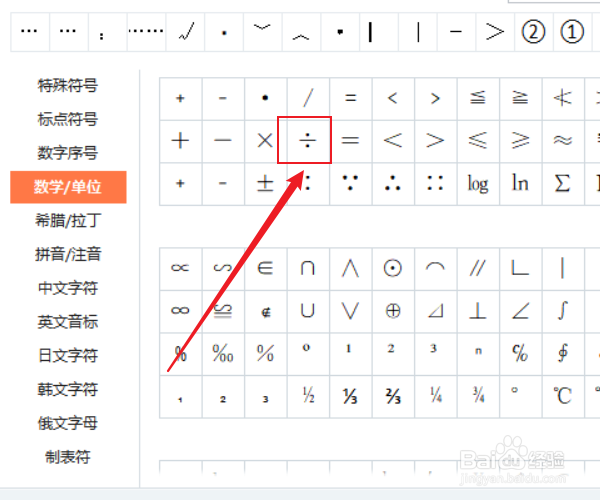
Task: Pick the six-dot ellipsis …… symbol
Action: pyautogui.click(x=146, y=32)
